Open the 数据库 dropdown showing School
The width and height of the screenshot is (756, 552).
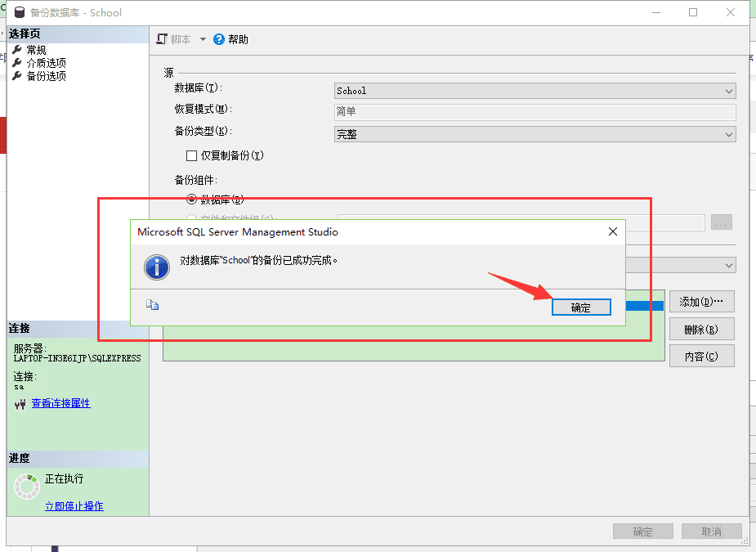click(728, 90)
